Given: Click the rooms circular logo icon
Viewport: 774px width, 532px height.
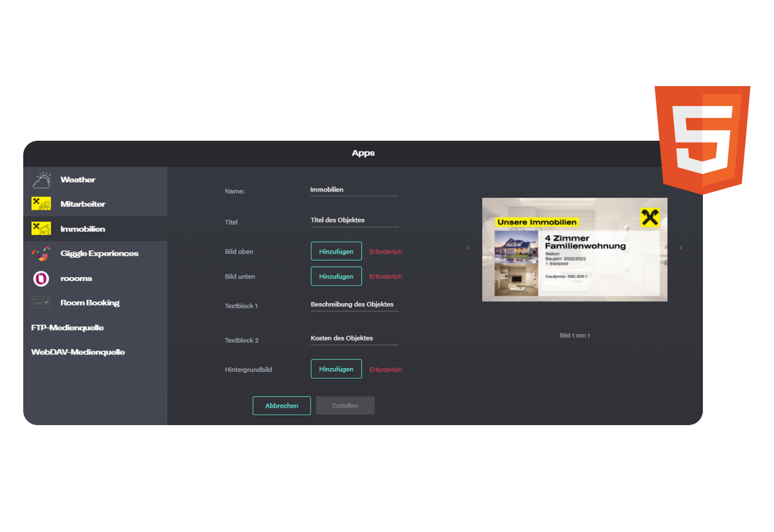Looking at the screenshot, I should click(41, 279).
